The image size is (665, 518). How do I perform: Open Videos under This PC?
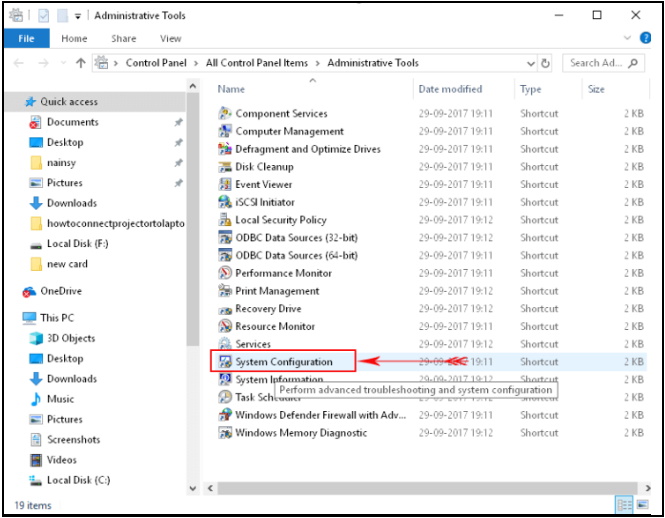coord(61,460)
